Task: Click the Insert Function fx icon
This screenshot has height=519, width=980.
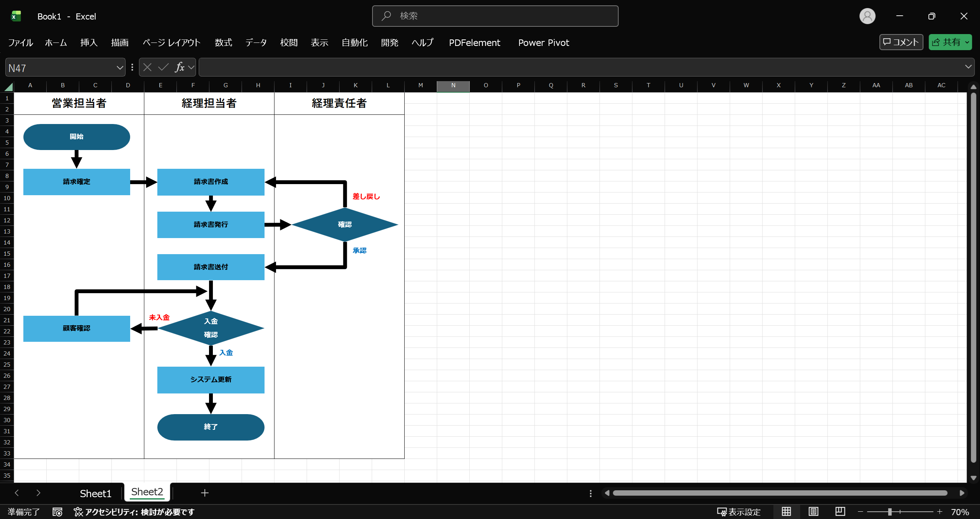Action: pos(180,67)
